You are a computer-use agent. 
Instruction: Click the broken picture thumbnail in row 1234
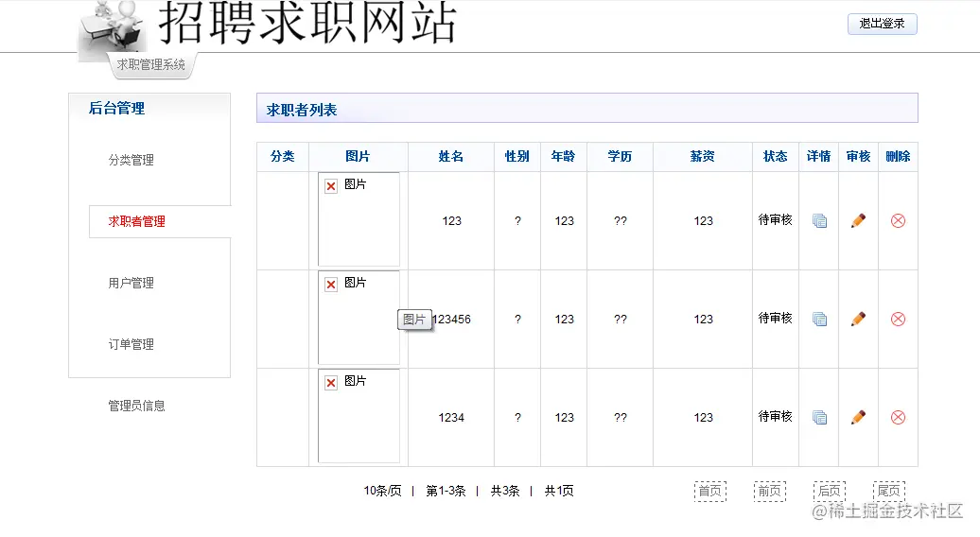click(359, 416)
